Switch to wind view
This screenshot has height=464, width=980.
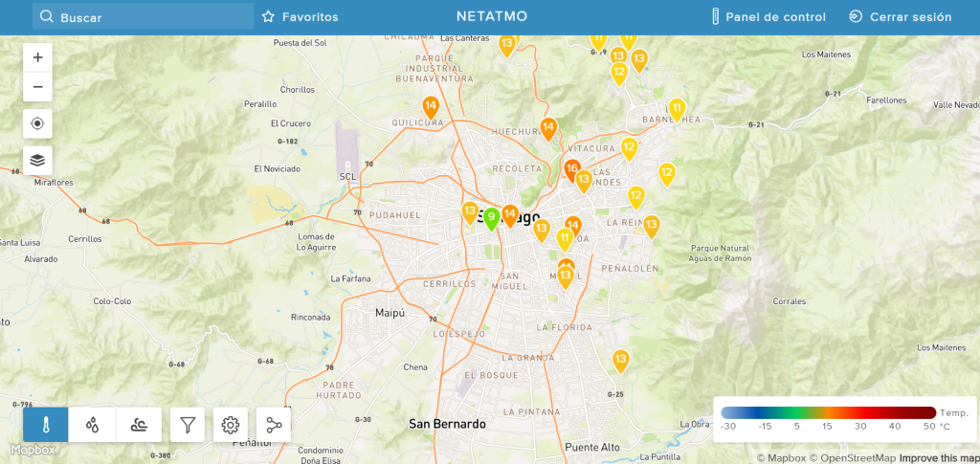(140, 425)
